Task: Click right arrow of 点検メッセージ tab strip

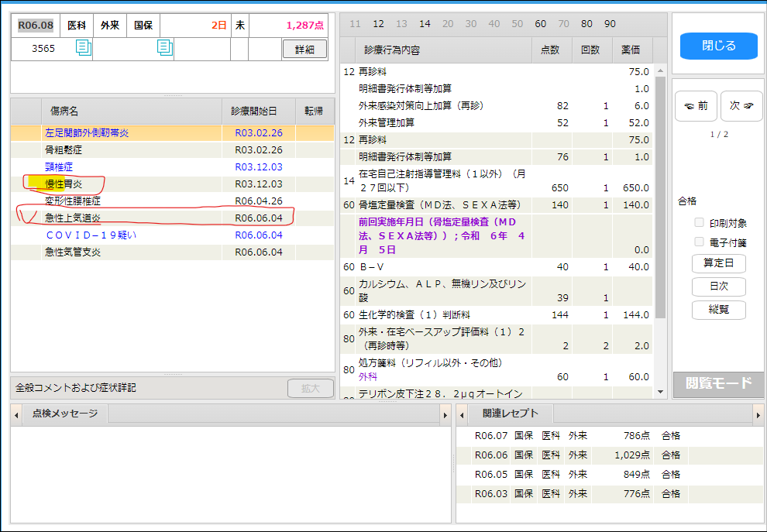Action: [x=445, y=416]
